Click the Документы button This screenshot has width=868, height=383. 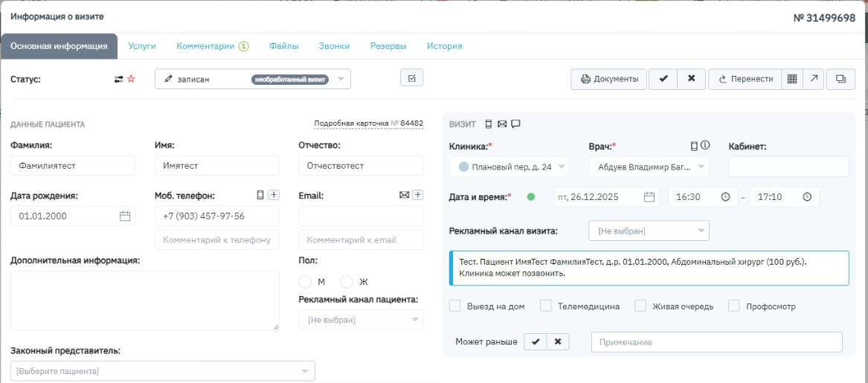click(x=609, y=79)
